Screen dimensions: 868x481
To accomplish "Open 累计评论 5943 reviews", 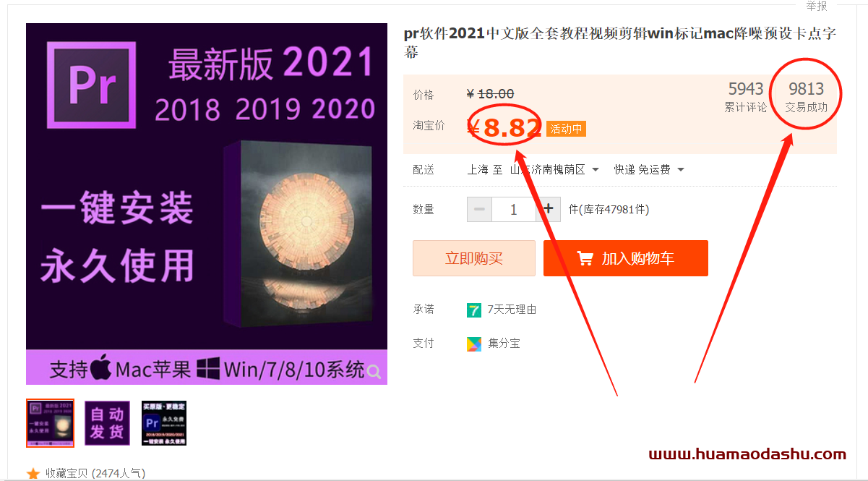I will (746, 97).
